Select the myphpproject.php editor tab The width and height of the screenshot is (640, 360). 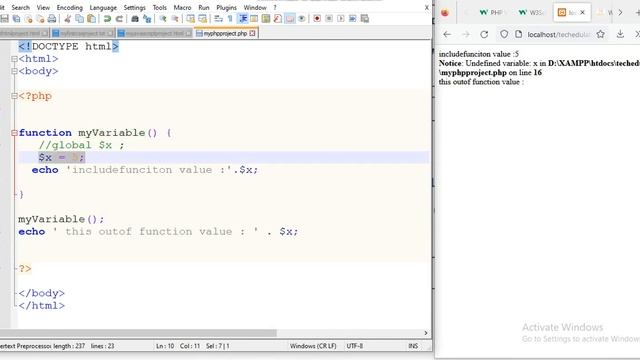225,33
